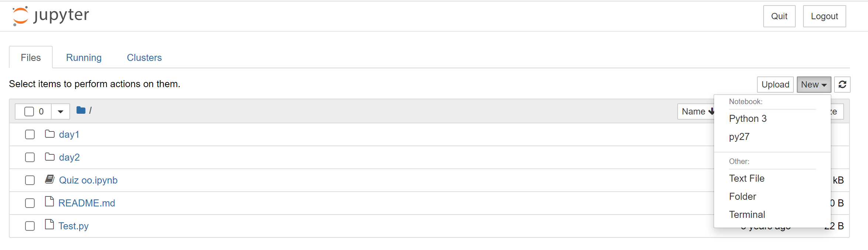The width and height of the screenshot is (868, 250).
Task: Click the Jupyter logo
Action: 51,15
